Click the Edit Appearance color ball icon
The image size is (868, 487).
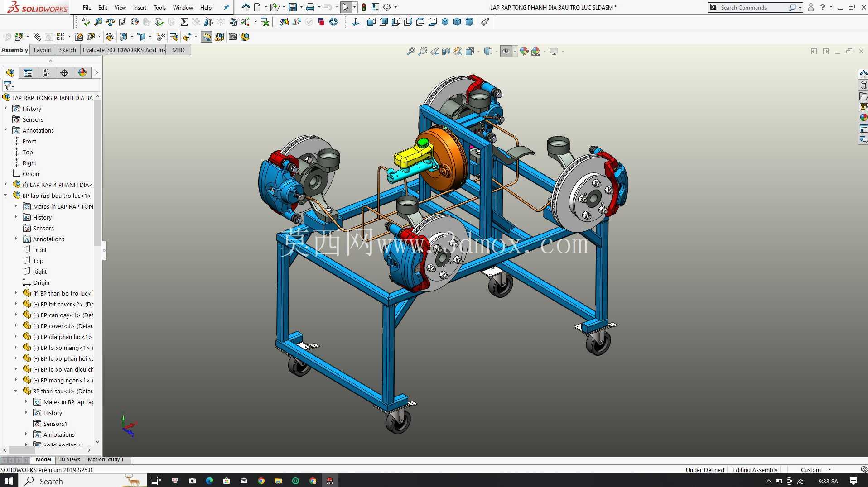tap(524, 51)
